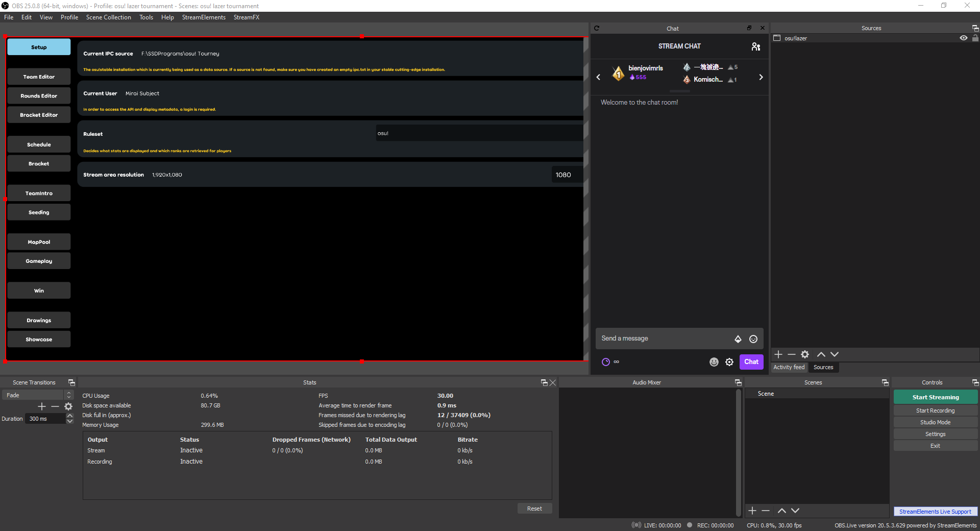
Task: Open the Showcase screen
Action: point(39,339)
